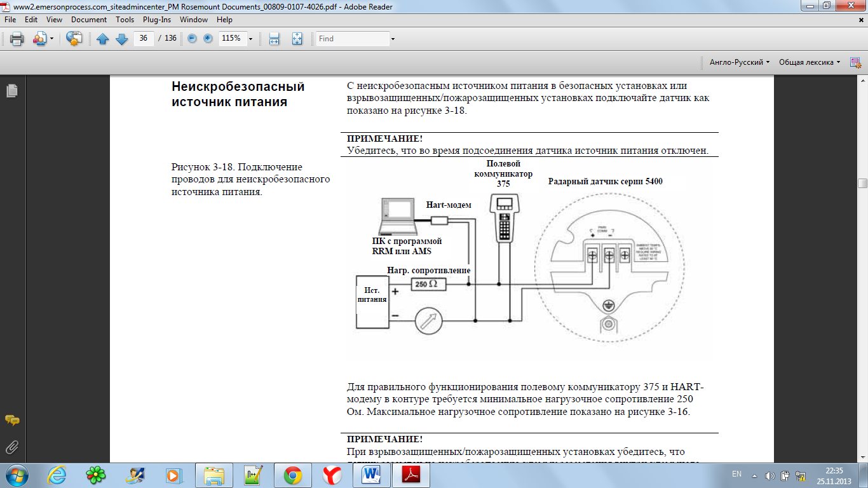Open the File menu
The width and height of the screenshot is (868, 488).
(10, 20)
